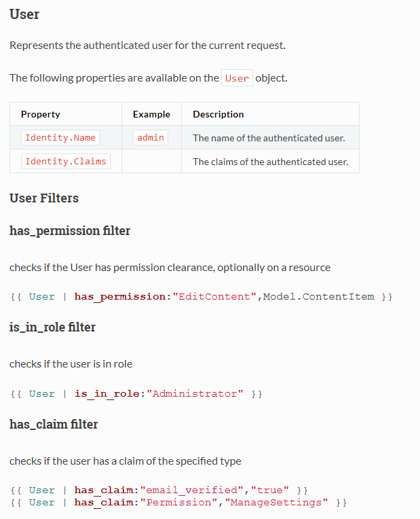420x519 pixels.
Task: Click 'The name of the authenticated user.' description
Action: click(269, 138)
